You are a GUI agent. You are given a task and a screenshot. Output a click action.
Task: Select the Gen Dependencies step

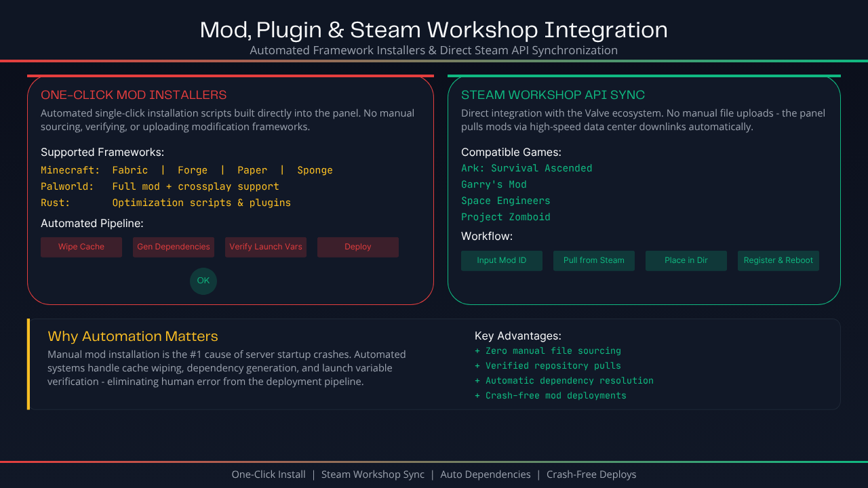coord(174,247)
